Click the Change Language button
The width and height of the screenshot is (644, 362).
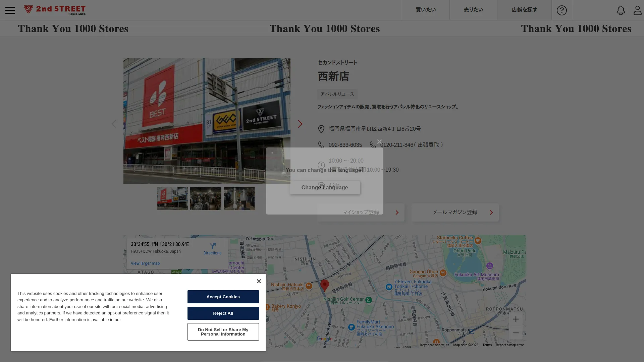(x=324, y=187)
